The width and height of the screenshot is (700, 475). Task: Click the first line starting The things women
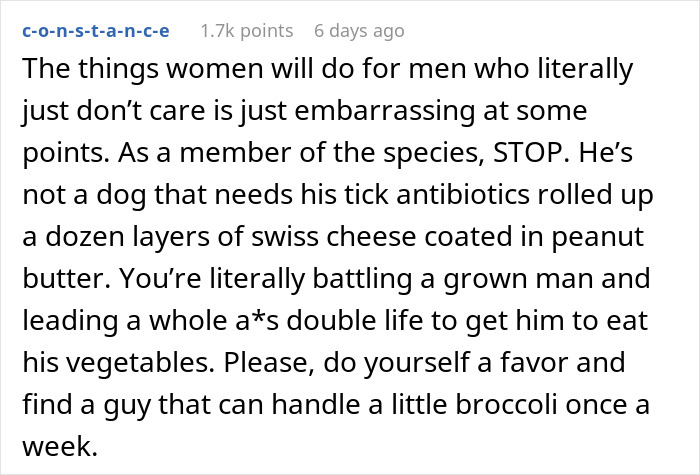click(328, 69)
